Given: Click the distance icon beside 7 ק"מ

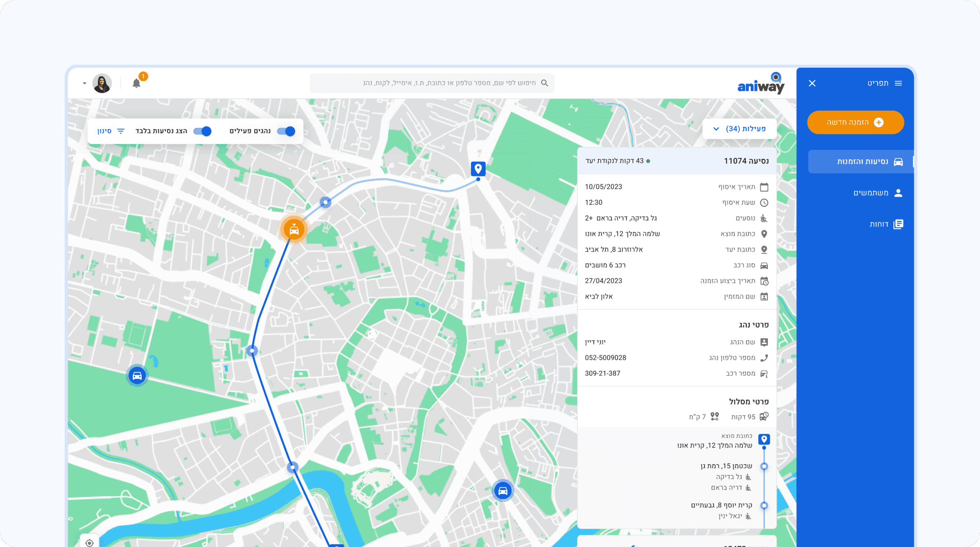Looking at the screenshot, I should click(715, 417).
